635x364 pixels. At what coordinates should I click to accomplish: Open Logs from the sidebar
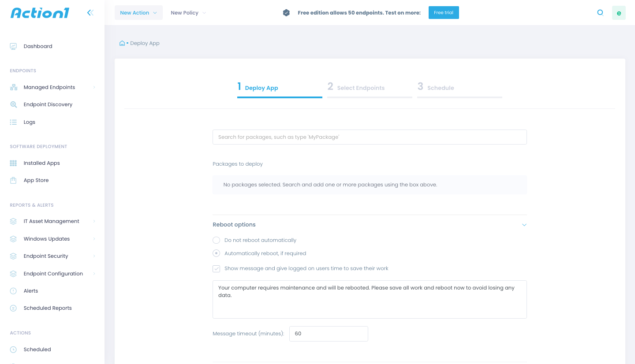point(29,122)
